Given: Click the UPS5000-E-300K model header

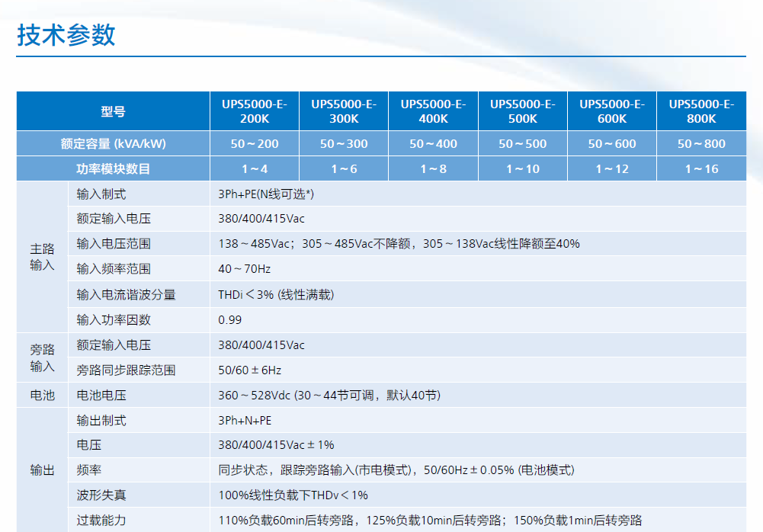Looking at the screenshot, I should (344, 111).
